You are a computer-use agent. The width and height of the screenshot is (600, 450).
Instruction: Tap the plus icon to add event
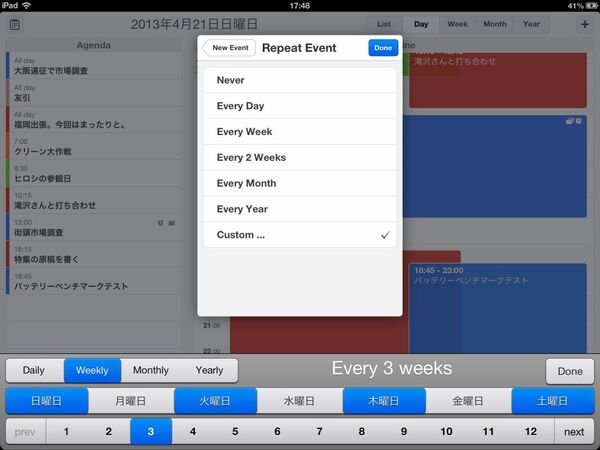pos(585,24)
